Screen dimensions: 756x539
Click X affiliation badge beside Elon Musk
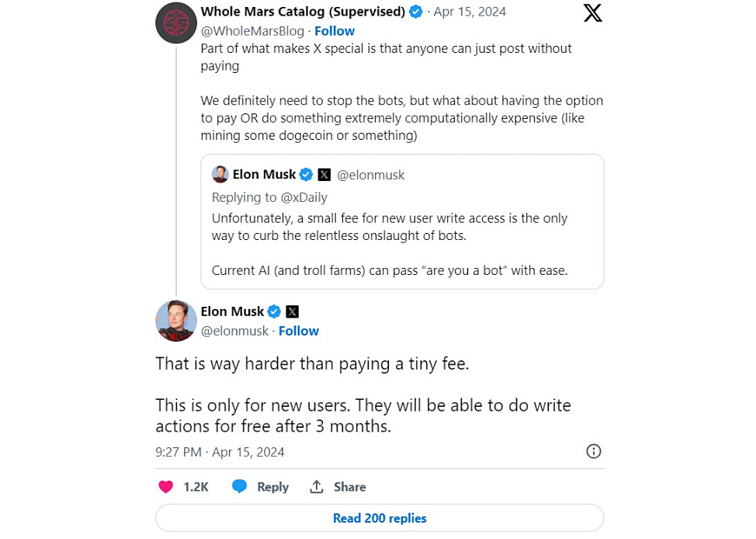point(292,311)
